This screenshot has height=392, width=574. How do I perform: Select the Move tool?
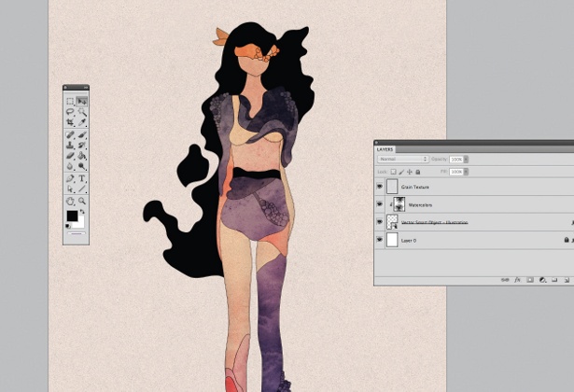click(82, 101)
